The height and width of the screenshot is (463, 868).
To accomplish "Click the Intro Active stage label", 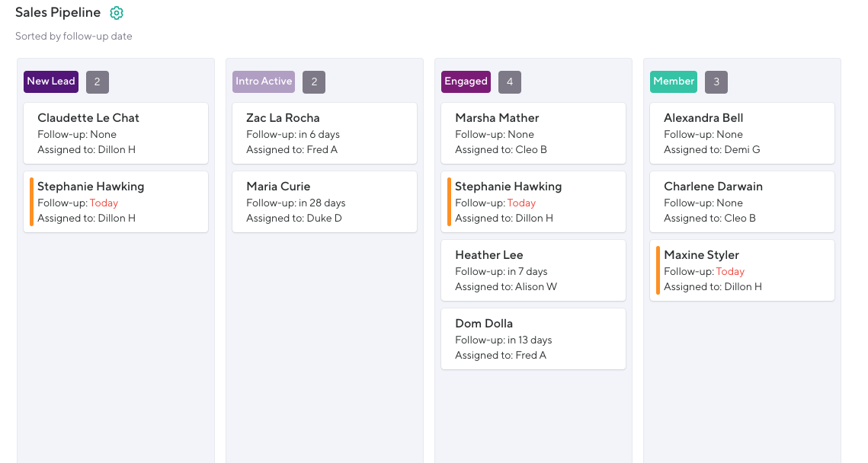I will (x=264, y=81).
